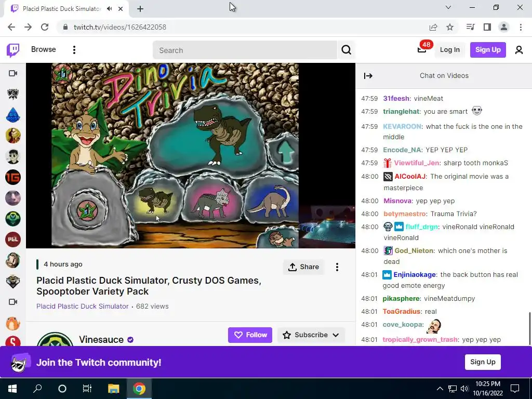
Task: Click the browser share page icon
Action: [x=433, y=27]
